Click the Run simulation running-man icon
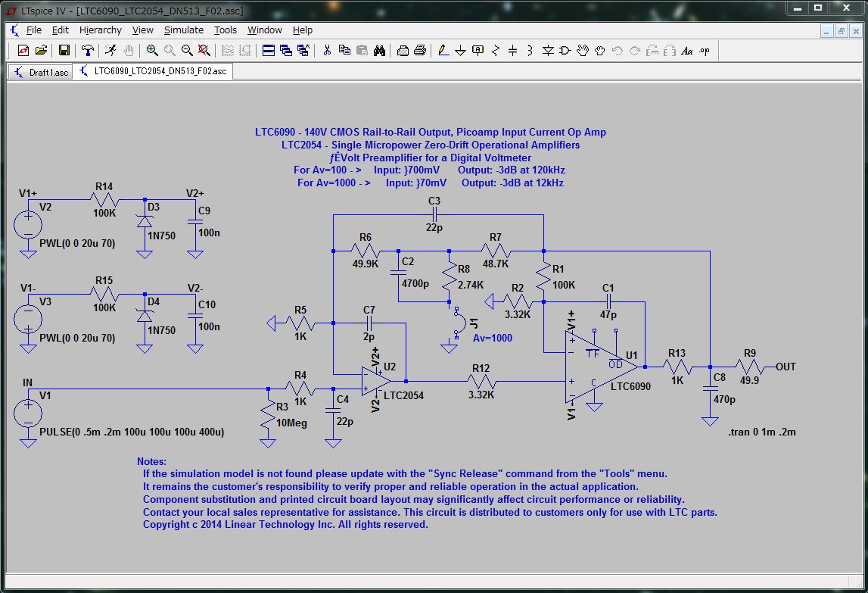Viewport: 868px width, 593px height. tap(110, 51)
